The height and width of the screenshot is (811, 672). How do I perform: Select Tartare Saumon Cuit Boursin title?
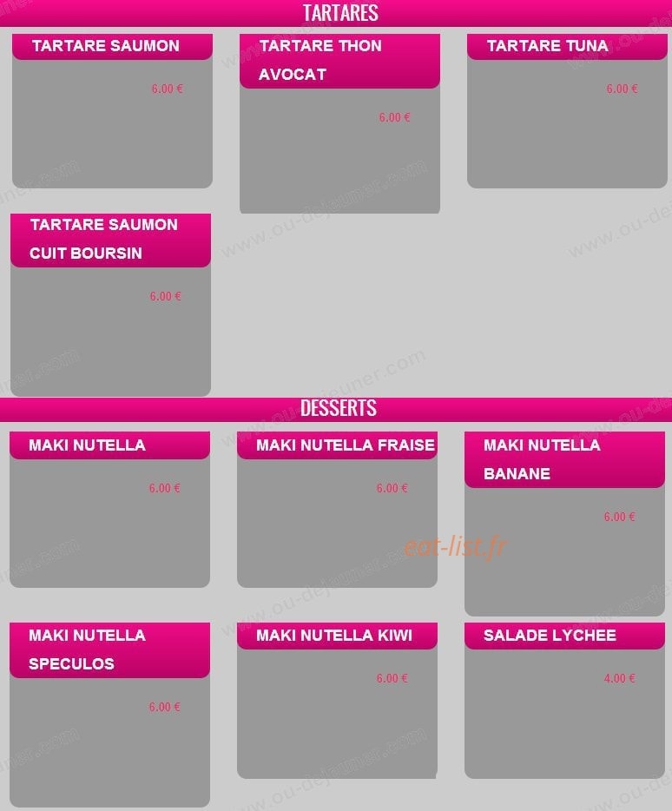pyautogui.click(x=103, y=239)
